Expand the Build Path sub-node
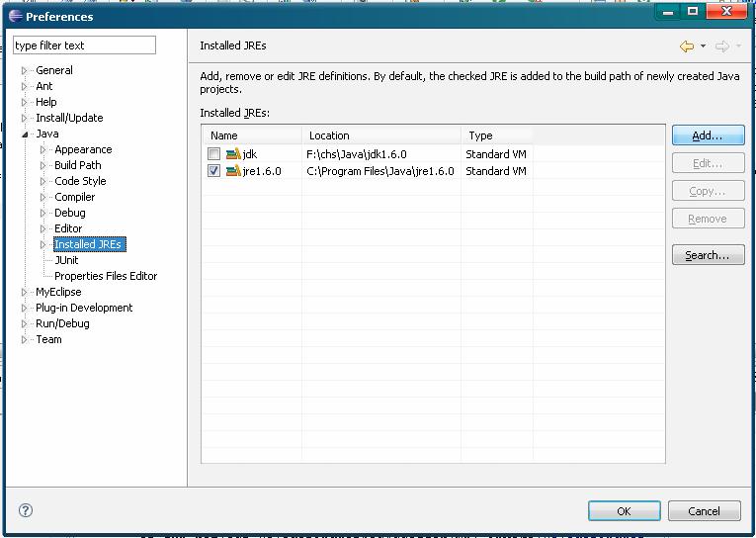This screenshot has height=538, width=756. tap(42, 165)
